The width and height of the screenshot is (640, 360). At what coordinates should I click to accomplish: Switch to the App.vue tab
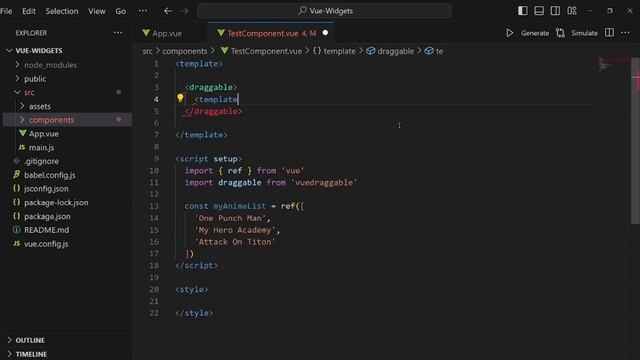(x=167, y=33)
